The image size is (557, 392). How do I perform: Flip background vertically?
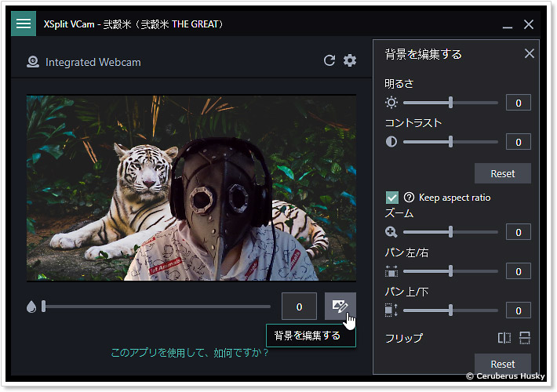(x=525, y=338)
